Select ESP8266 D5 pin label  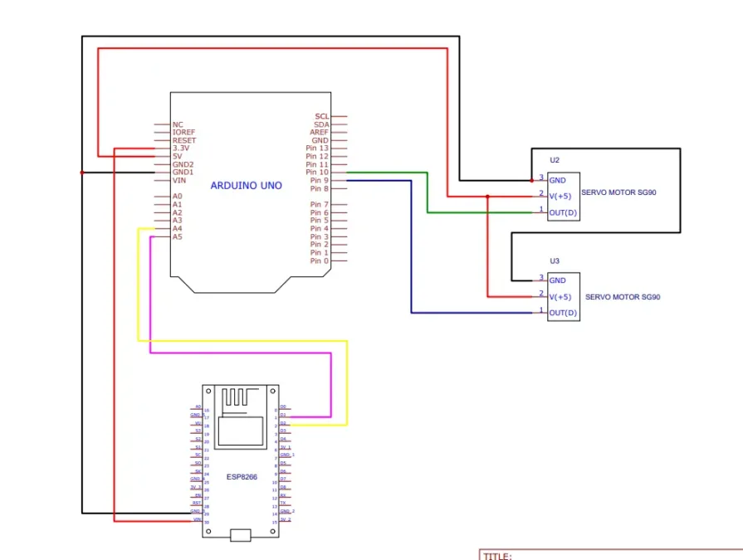tap(283, 464)
